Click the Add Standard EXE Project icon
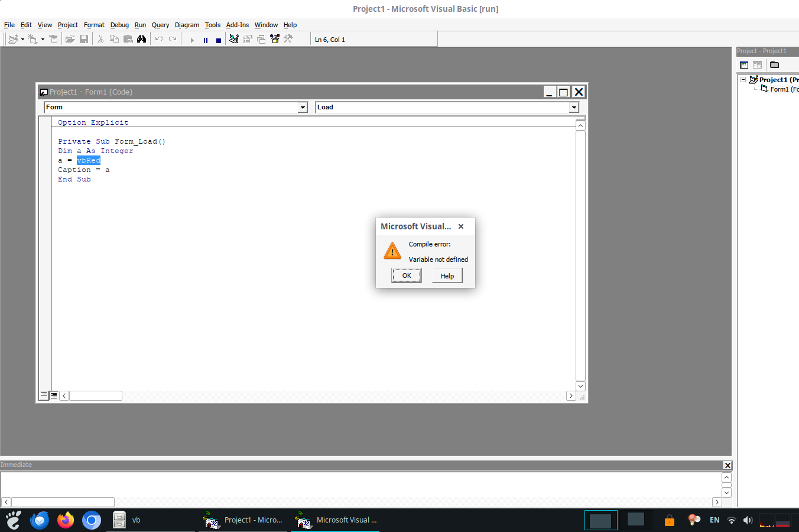This screenshot has width=799, height=532. [x=13, y=39]
